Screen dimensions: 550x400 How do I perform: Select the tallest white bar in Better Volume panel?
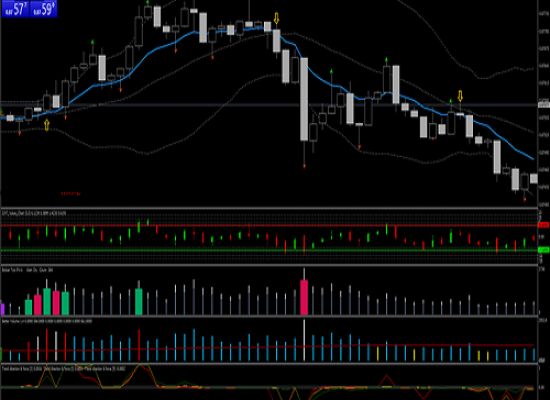click(x=304, y=340)
